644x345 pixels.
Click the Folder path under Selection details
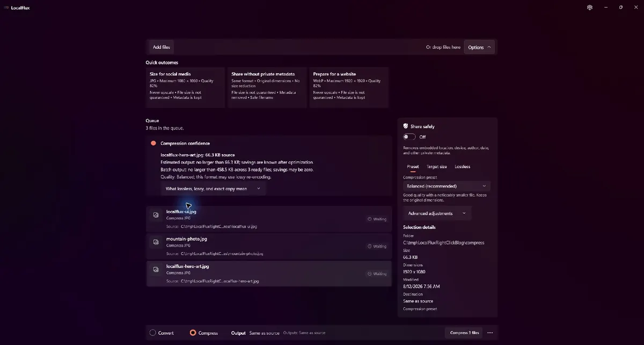(443, 242)
